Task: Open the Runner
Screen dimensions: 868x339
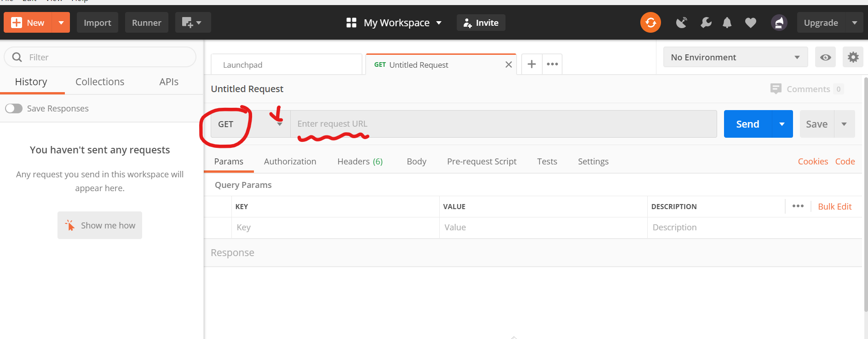Action: click(x=147, y=23)
